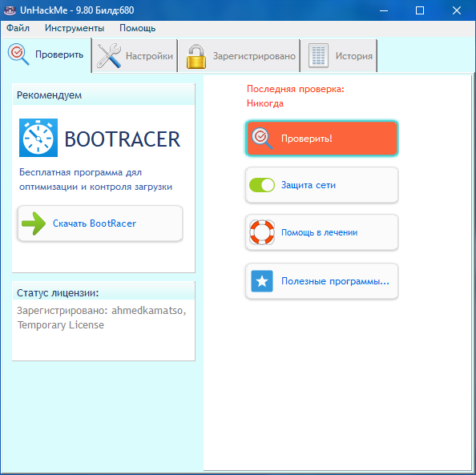Viewport: 476px width, 475px height.
Task: Click the red Никогда text
Action: (265, 103)
